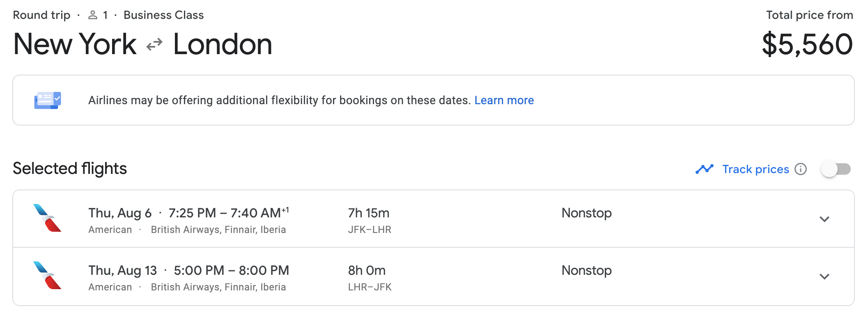Click the flexible booking ticket icon
The width and height of the screenshot is (868, 315).
pyautogui.click(x=48, y=100)
